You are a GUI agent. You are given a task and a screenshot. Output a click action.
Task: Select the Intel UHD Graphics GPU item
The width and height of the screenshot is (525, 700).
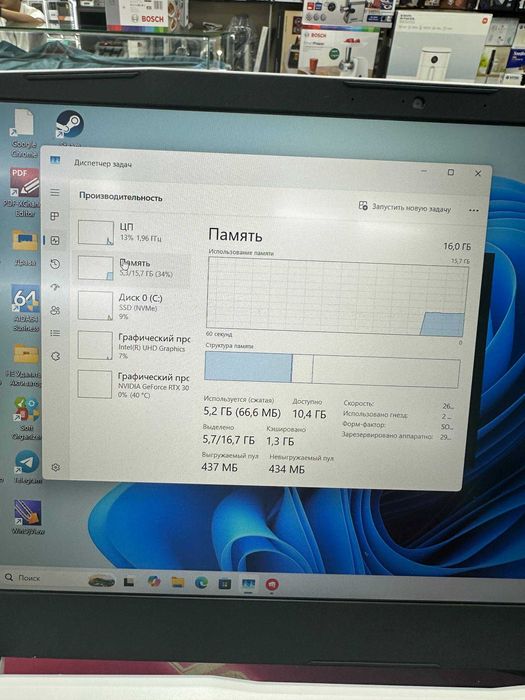point(132,345)
